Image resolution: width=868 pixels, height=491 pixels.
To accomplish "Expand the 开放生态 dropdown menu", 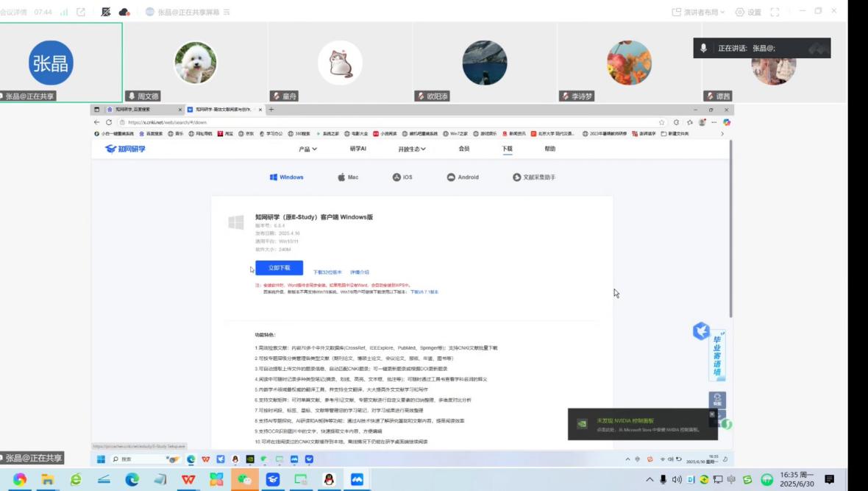I will [x=412, y=149].
